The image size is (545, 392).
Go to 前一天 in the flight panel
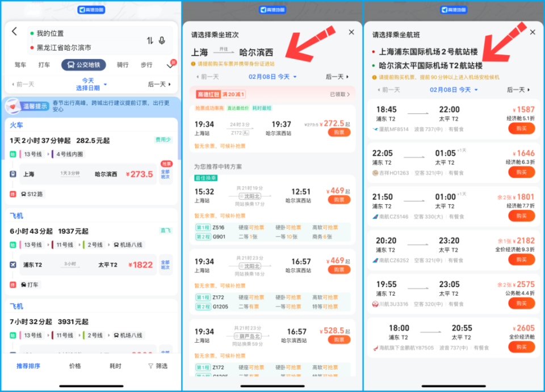coord(388,90)
